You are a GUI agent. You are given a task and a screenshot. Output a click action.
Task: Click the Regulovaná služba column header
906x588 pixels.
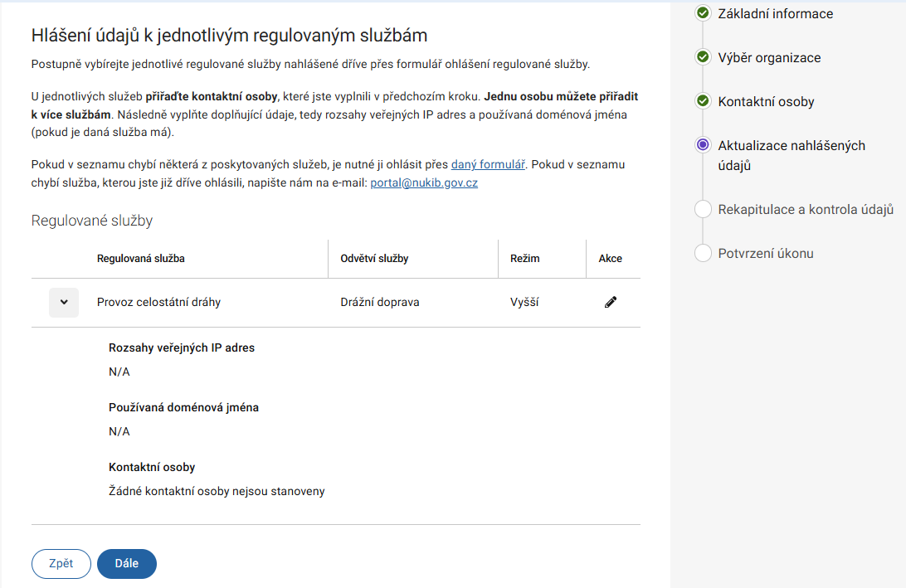(x=140, y=259)
